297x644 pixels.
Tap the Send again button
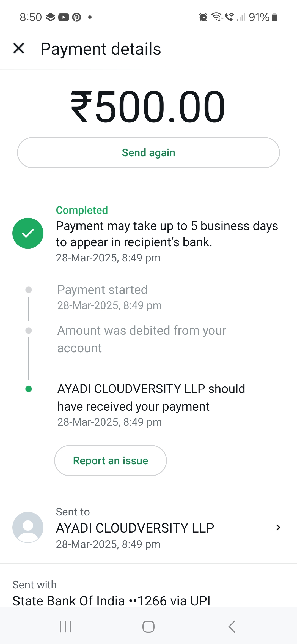148,153
